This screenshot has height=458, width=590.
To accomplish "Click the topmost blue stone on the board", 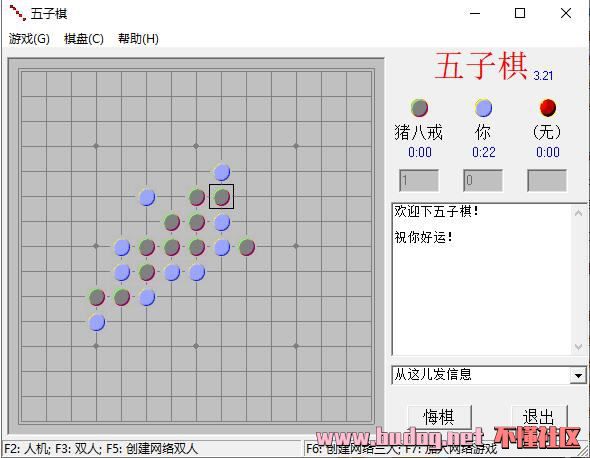I will (222, 172).
